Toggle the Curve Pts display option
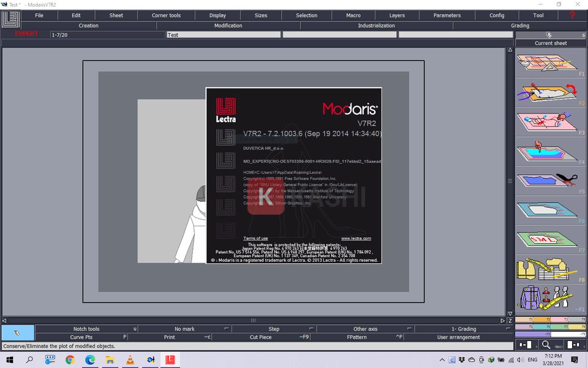The width and height of the screenshot is (588, 368). pyautogui.click(x=81, y=337)
